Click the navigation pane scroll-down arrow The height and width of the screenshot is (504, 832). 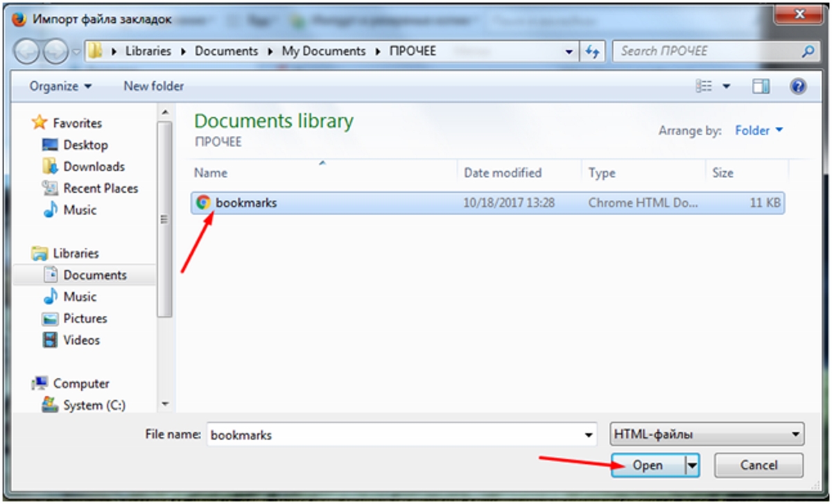pyautogui.click(x=165, y=403)
